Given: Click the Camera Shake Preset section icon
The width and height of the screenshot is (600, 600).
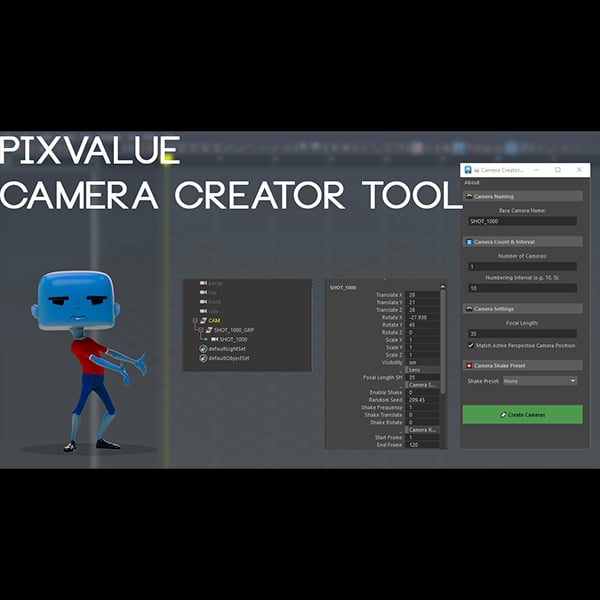Looking at the screenshot, I should 469,365.
